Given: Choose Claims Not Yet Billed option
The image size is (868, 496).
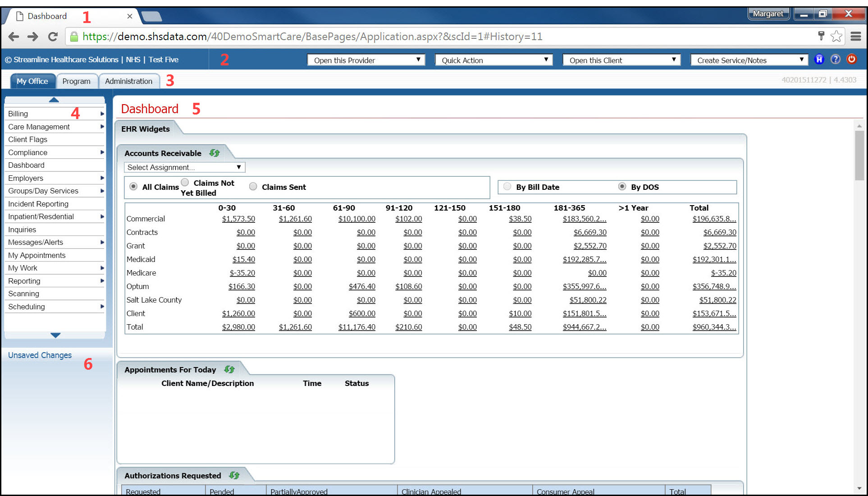Looking at the screenshot, I should [x=185, y=183].
